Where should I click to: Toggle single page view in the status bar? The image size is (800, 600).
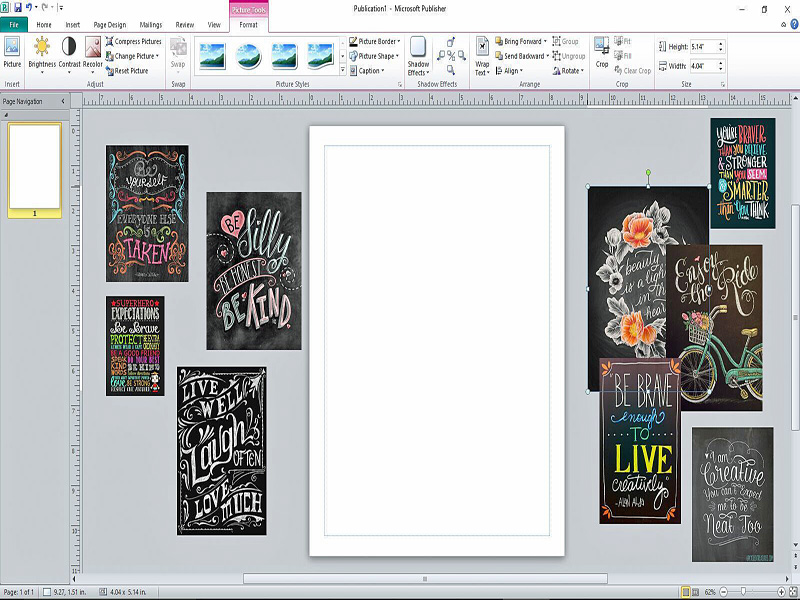click(x=685, y=592)
